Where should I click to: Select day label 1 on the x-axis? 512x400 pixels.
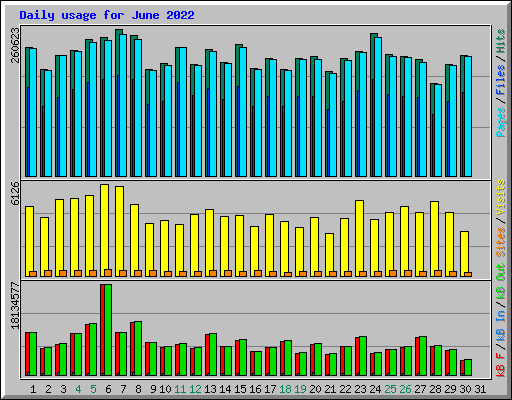[x=33, y=389]
